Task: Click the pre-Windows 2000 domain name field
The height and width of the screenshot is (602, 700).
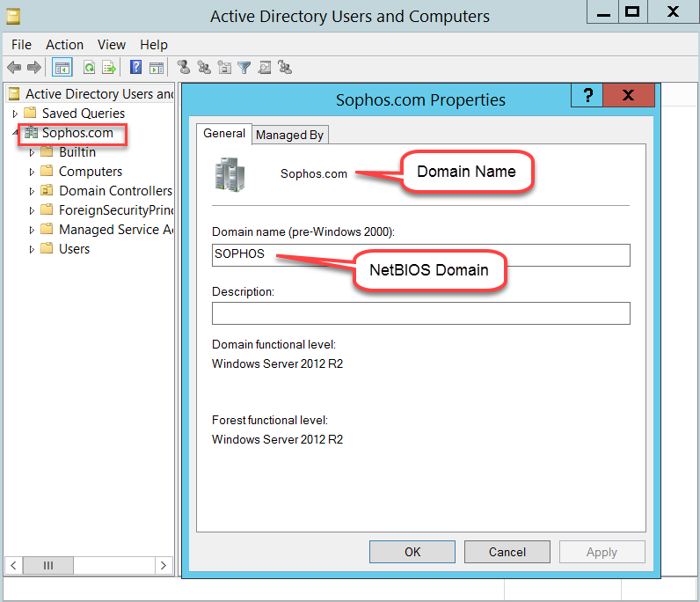Action: click(x=421, y=254)
